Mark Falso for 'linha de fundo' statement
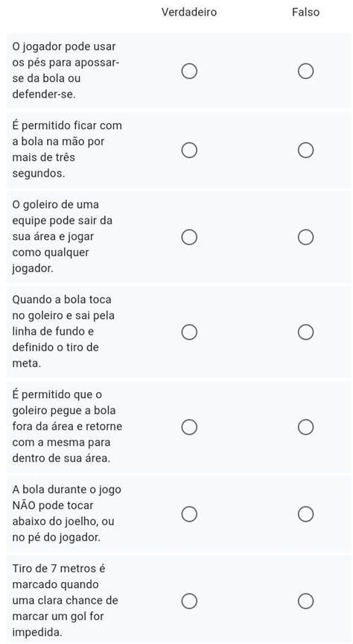353x644 pixels. [306, 332]
